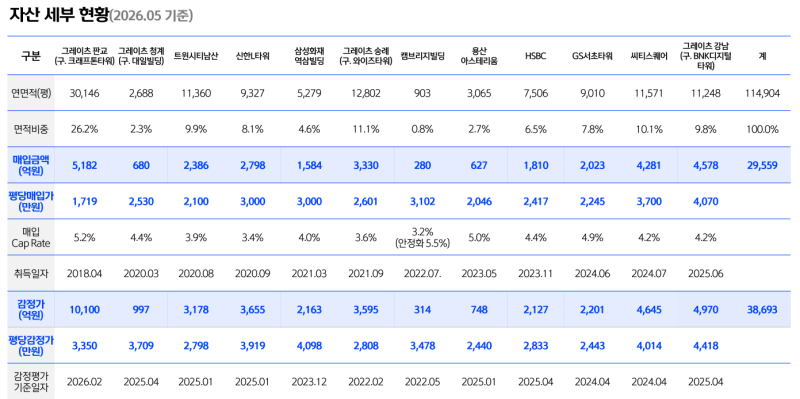This screenshot has width=800, height=399.
Task: Click the '계' total column header
Action: 762,56
